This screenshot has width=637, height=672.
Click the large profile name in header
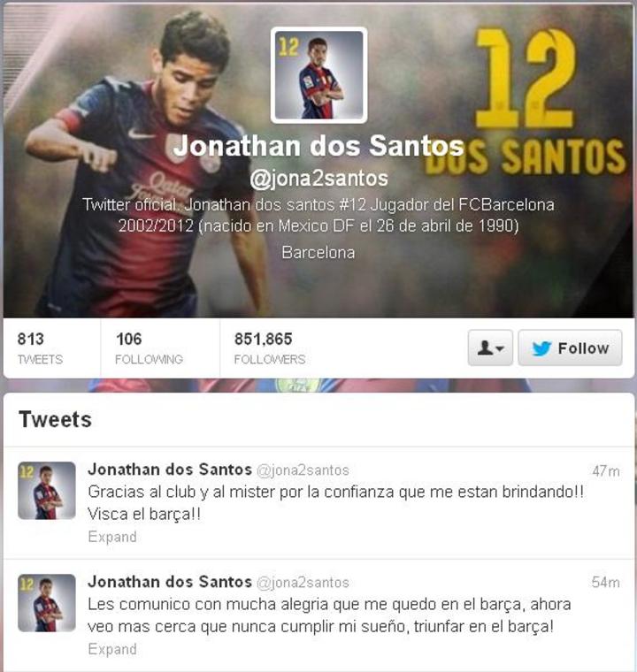click(318, 146)
